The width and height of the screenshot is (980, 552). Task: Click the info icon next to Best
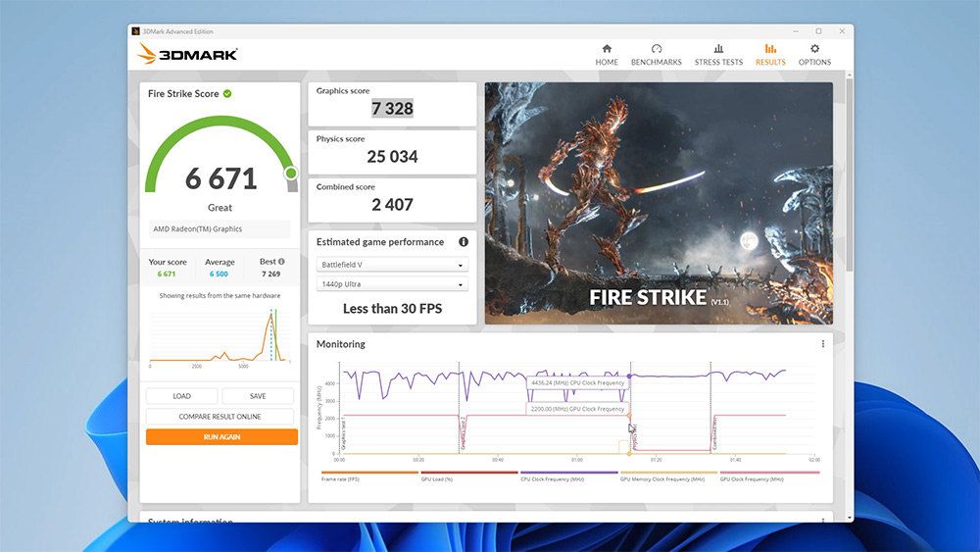[281, 262]
